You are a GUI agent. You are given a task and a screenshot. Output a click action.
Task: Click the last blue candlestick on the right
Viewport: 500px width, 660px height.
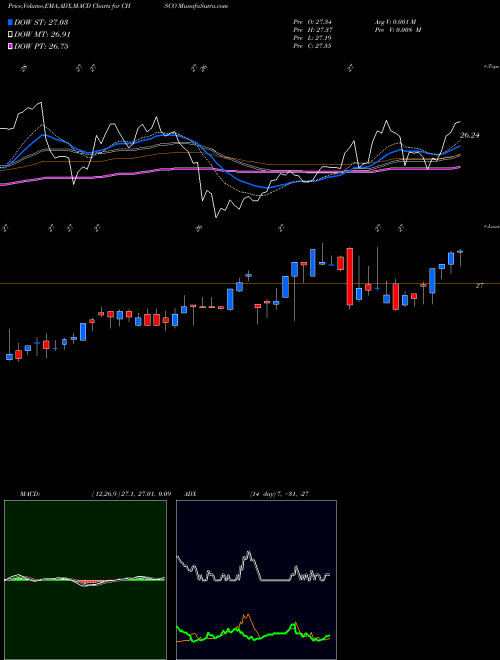(460, 252)
